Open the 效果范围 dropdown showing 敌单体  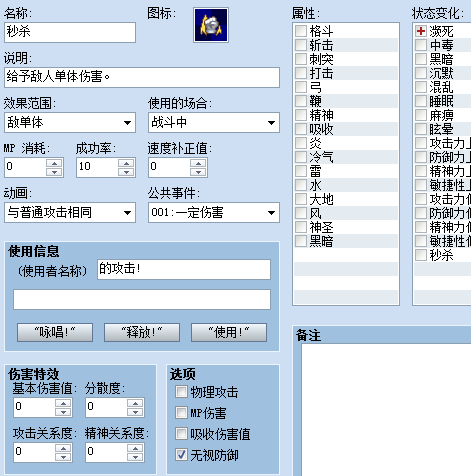click(x=70, y=122)
